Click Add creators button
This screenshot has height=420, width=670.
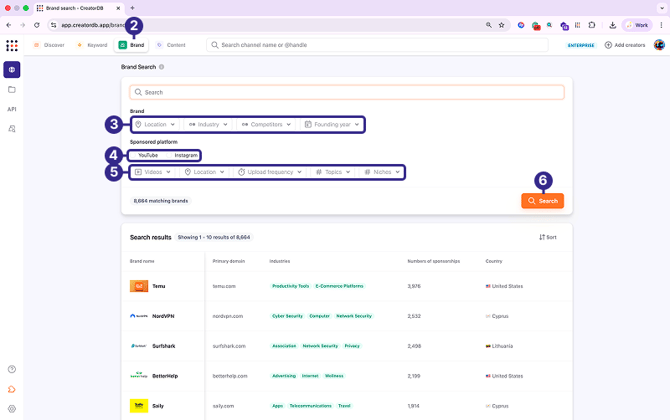(x=625, y=45)
